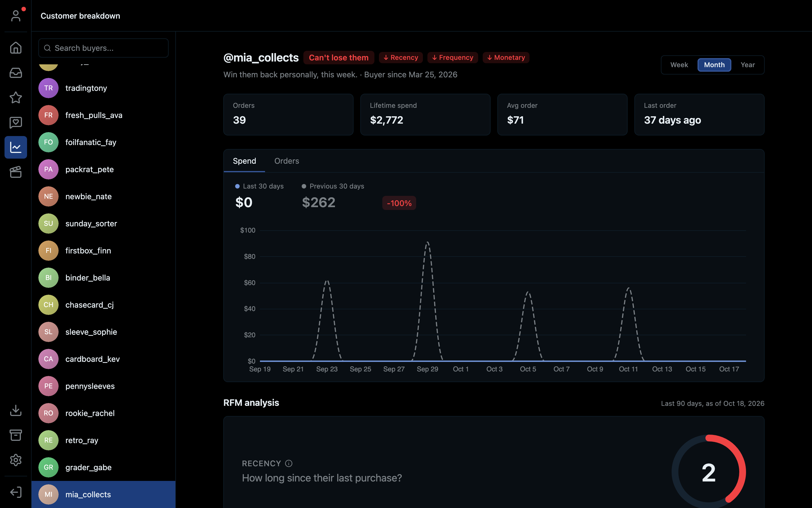Click the tradingtony TR avatar
The width and height of the screenshot is (812, 508).
(x=48, y=88)
